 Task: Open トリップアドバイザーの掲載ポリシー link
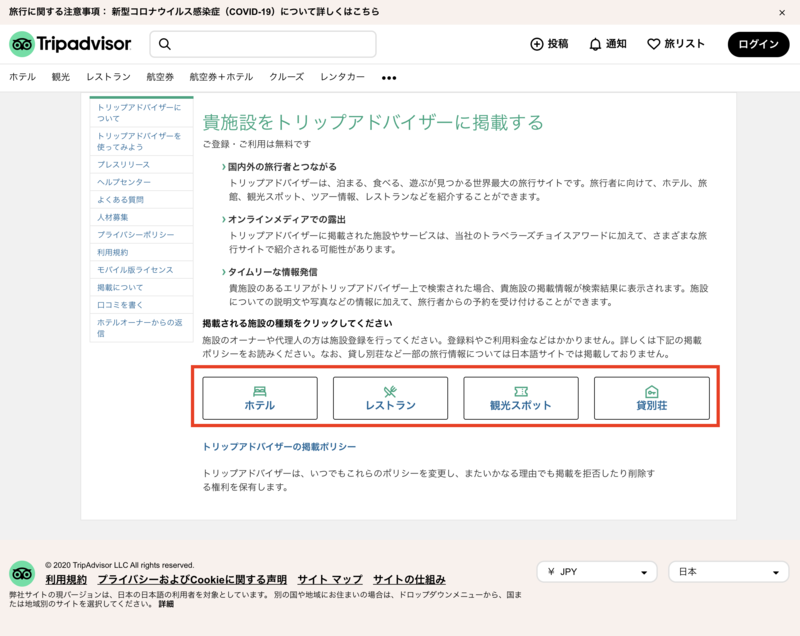point(280,447)
